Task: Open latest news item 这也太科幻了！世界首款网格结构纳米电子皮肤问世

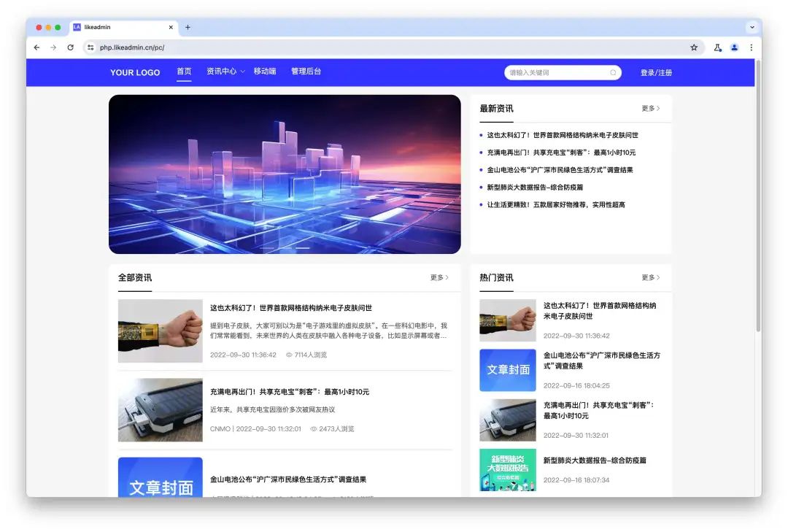Action: click(563, 135)
